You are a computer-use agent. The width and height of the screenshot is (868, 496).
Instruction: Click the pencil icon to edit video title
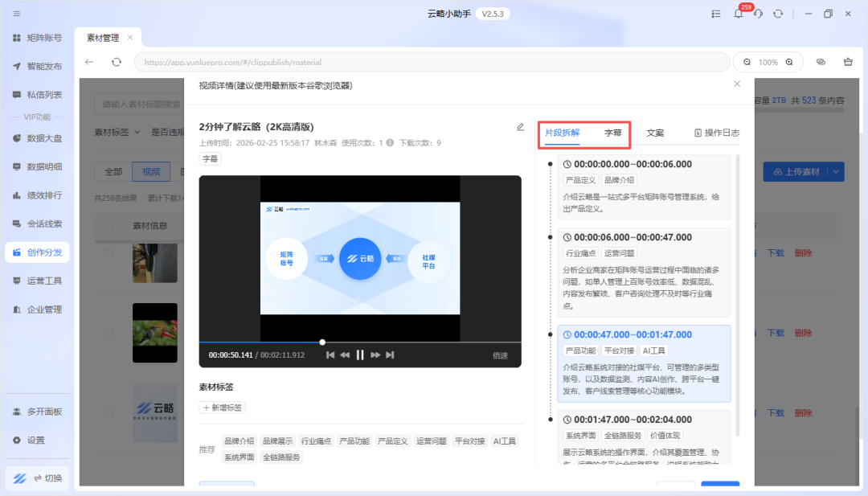click(x=520, y=127)
